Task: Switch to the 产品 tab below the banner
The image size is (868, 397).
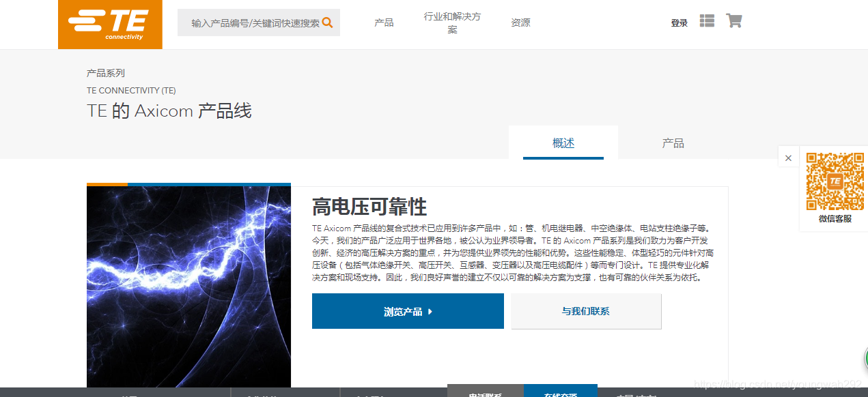Action: (673, 143)
